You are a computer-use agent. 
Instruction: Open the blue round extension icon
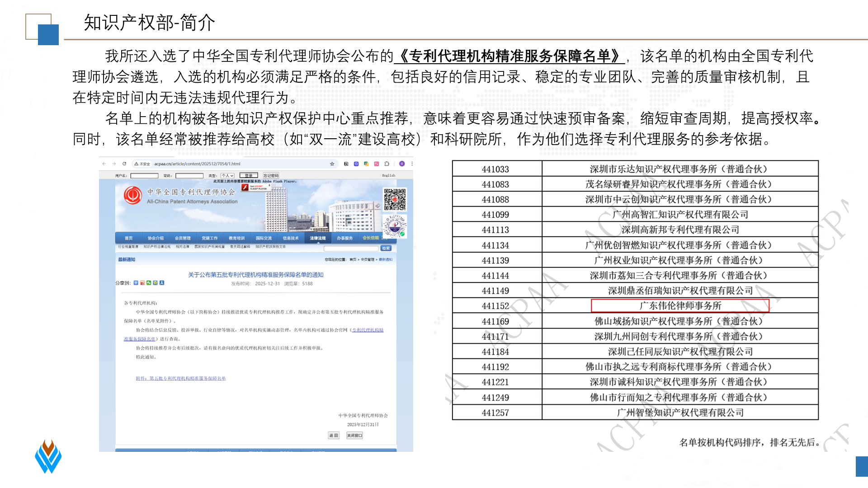(356, 164)
